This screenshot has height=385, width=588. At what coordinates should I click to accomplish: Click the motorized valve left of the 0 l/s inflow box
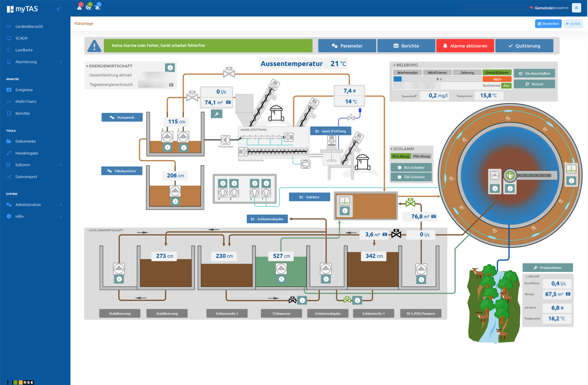[x=192, y=96]
